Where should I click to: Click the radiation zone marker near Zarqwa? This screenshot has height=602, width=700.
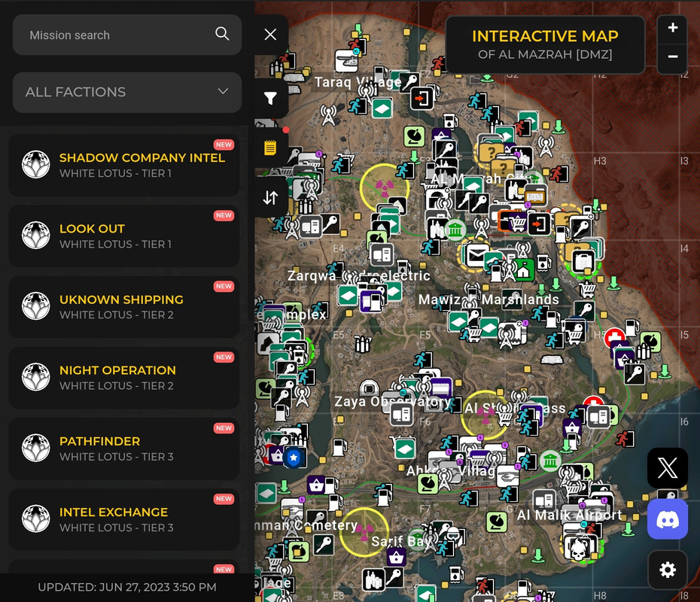click(384, 187)
